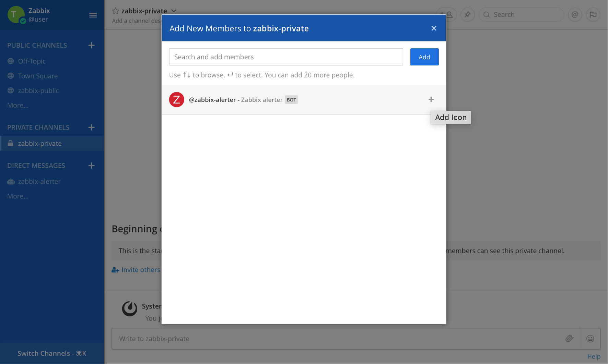This screenshot has height=364, width=608.
Task: Open Switch Channels dialog
Action: tap(52, 353)
